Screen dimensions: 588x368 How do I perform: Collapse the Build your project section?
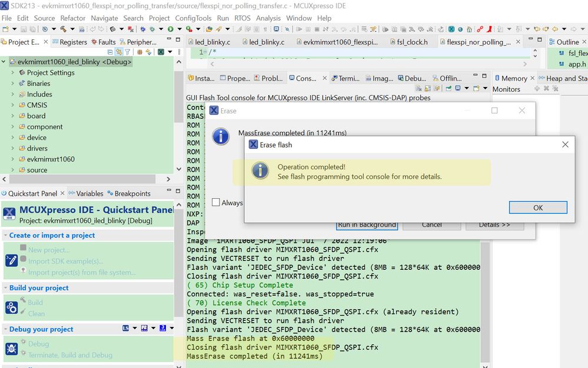coord(6,288)
